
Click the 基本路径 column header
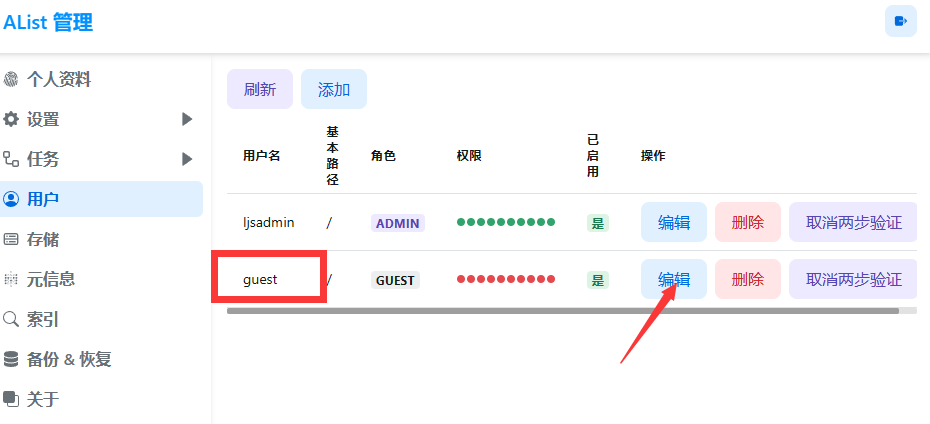[x=333, y=155]
